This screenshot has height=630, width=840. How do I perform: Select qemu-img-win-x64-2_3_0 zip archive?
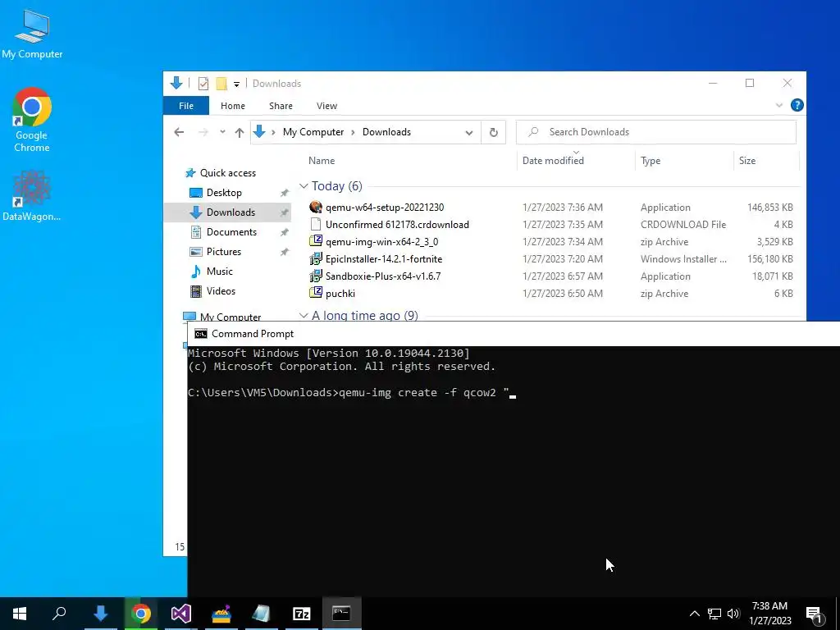pos(381,242)
